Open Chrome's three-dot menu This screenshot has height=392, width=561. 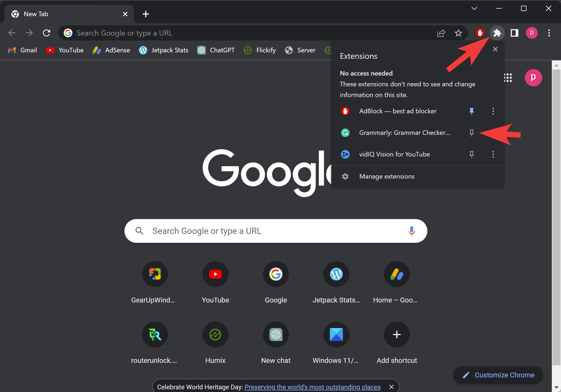(549, 33)
